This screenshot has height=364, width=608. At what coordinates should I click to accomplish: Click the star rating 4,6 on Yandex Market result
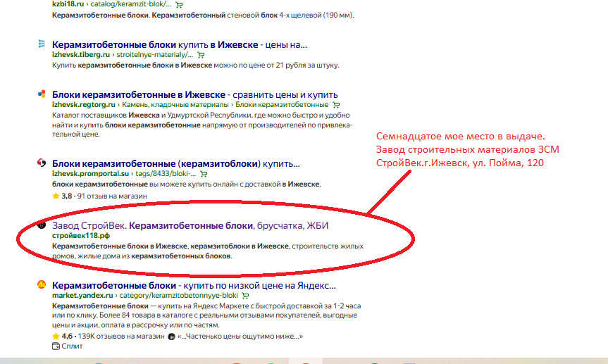pos(62,337)
